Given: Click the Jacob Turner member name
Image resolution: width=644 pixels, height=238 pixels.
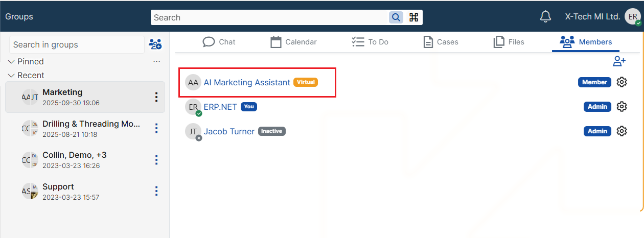Looking at the screenshot, I should click(229, 131).
